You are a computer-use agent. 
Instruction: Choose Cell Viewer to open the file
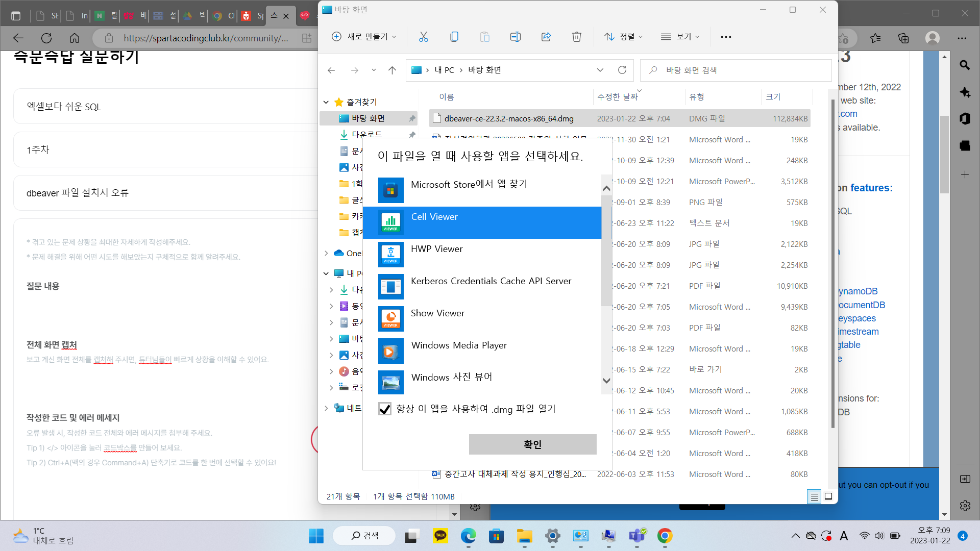coord(482,222)
